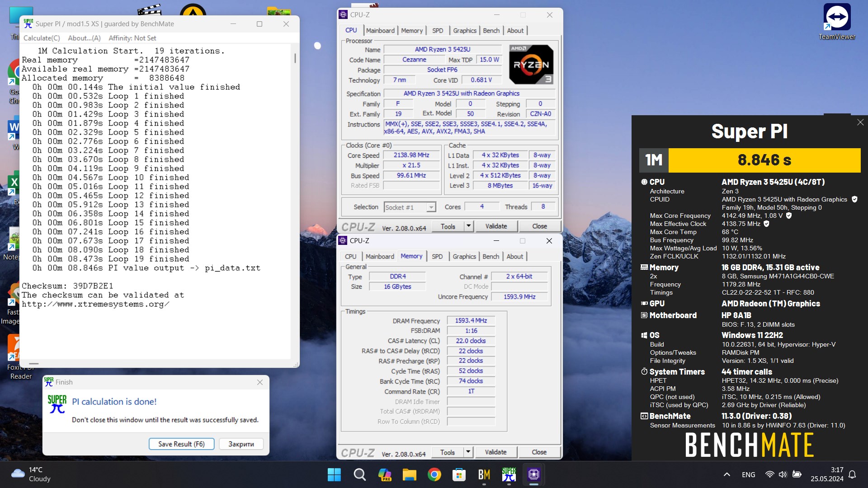Screen dimensions: 868x488
Task: Switch to Memory tab in top CPU-Z
Action: 412,30
